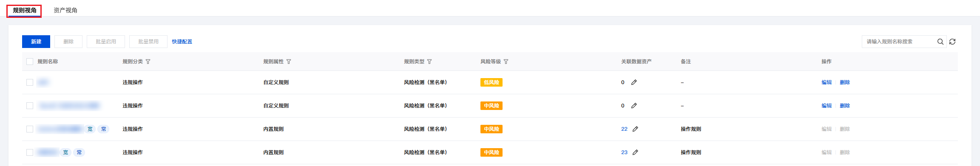Click pencil icon beside asset count 23
980x166 pixels.
(x=635, y=152)
